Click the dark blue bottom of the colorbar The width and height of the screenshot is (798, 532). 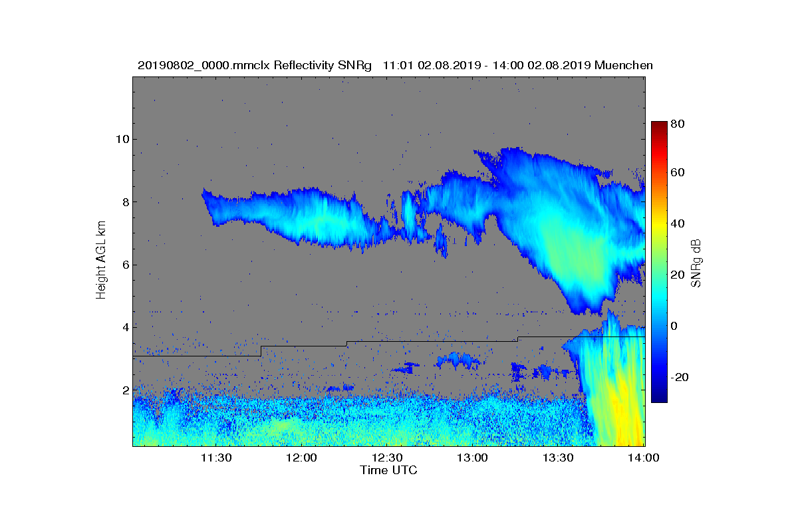click(x=659, y=398)
